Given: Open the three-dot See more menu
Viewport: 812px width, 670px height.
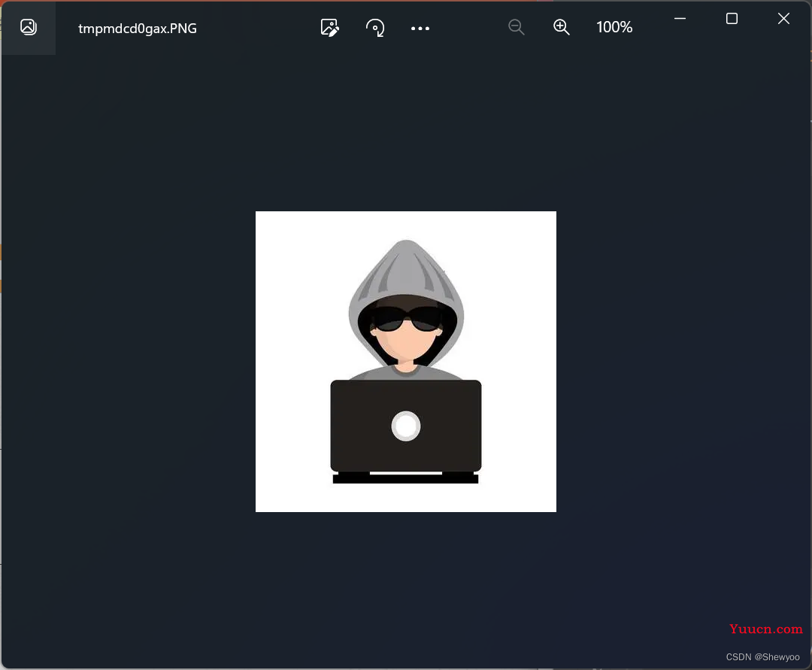Looking at the screenshot, I should point(420,29).
